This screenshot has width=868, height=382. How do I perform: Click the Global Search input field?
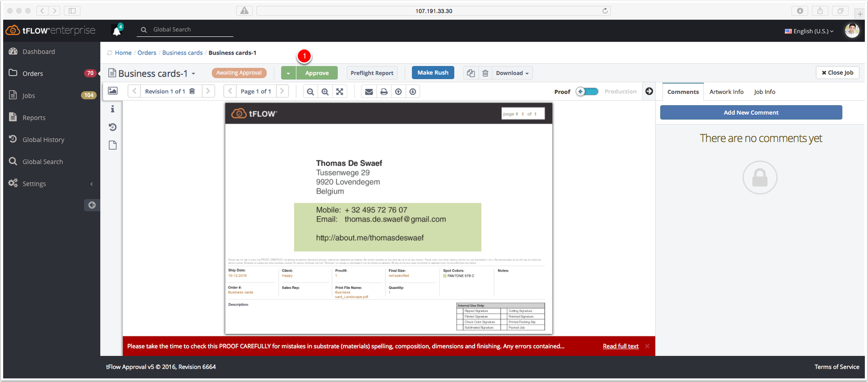[185, 29]
